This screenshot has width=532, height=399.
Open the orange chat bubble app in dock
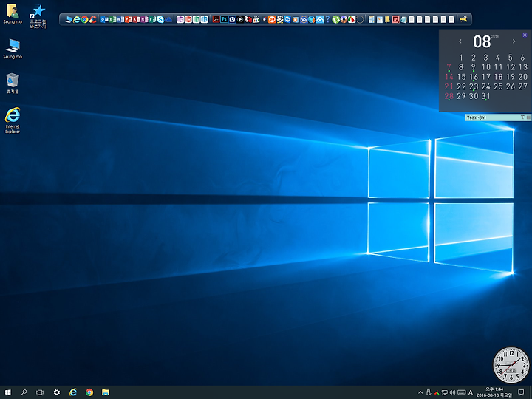[x=272, y=19]
